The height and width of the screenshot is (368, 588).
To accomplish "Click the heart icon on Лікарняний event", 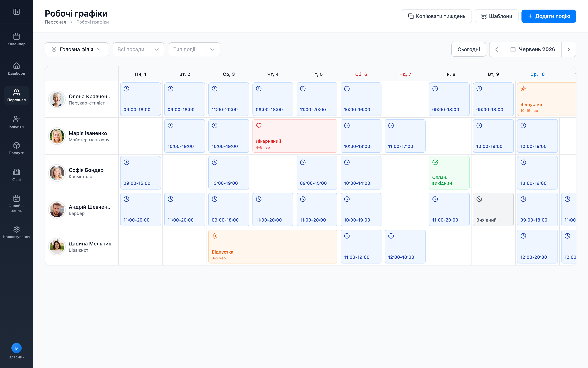I will [259, 126].
